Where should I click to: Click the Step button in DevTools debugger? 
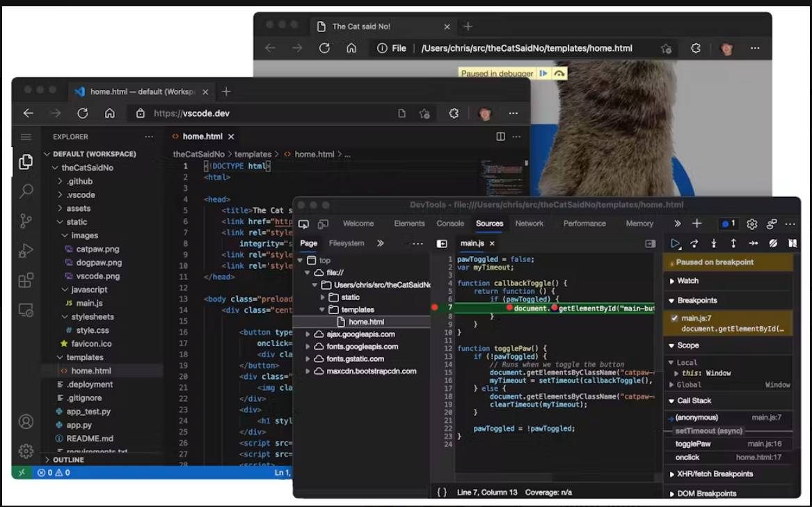pos(753,243)
